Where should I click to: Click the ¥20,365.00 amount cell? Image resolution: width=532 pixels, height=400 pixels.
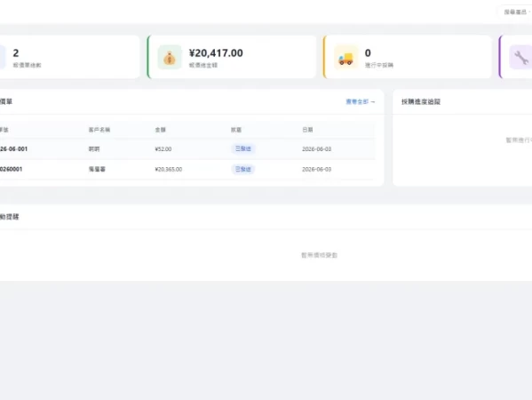click(x=169, y=169)
